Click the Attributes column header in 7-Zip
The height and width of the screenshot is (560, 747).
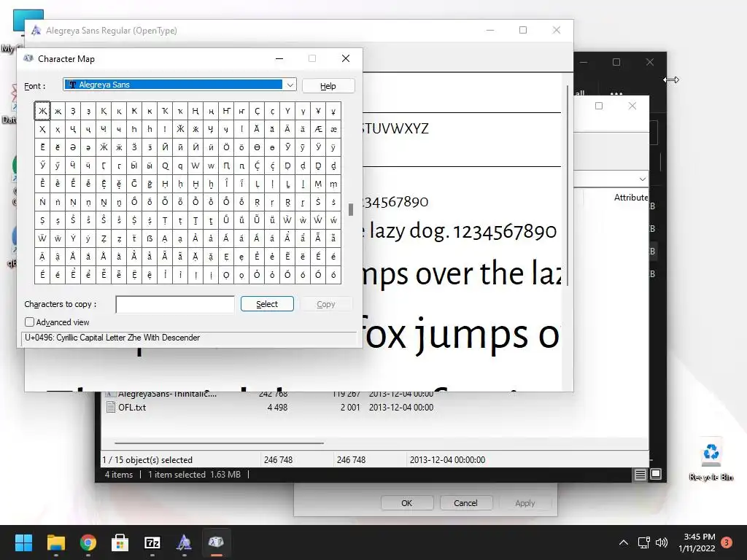[x=631, y=197]
